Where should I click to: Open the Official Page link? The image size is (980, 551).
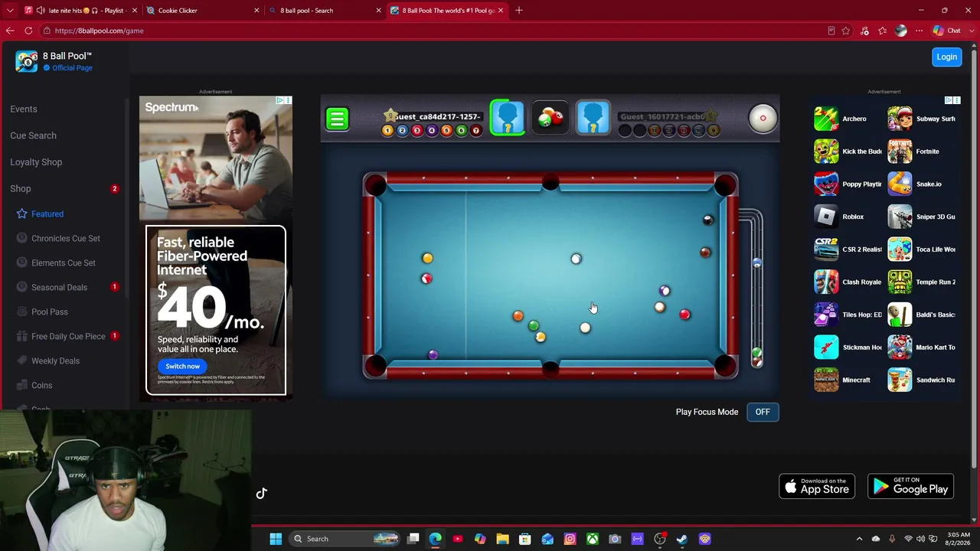click(72, 68)
